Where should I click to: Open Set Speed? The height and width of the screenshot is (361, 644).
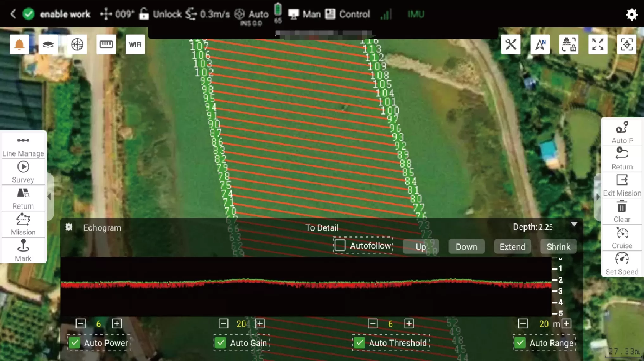(622, 264)
